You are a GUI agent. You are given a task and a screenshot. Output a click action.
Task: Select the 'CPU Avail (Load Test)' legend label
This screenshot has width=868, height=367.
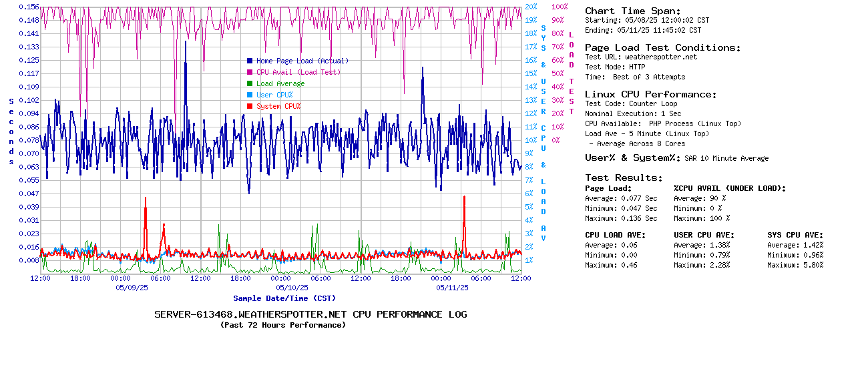click(x=298, y=72)
